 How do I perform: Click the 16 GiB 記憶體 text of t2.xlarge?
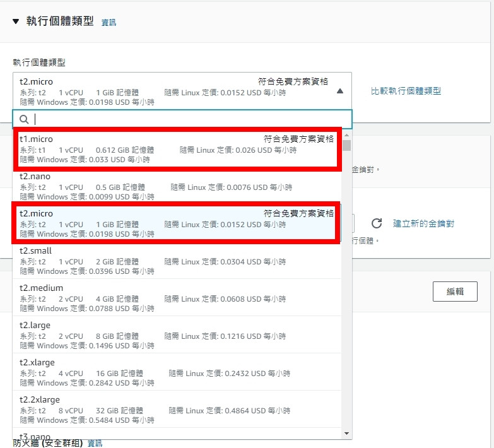tap(119, 374)
